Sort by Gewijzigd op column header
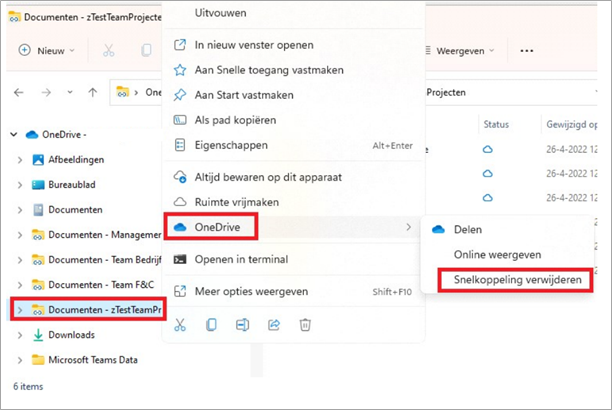The width and height of the screenshot is (612, 410). pyautogui.click(x=571, y=124)
